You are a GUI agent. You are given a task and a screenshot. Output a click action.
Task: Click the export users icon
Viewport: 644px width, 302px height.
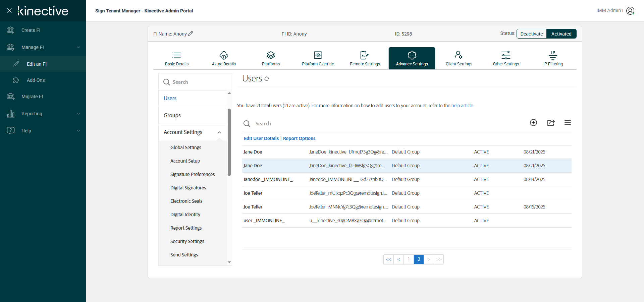click(551, 123)
